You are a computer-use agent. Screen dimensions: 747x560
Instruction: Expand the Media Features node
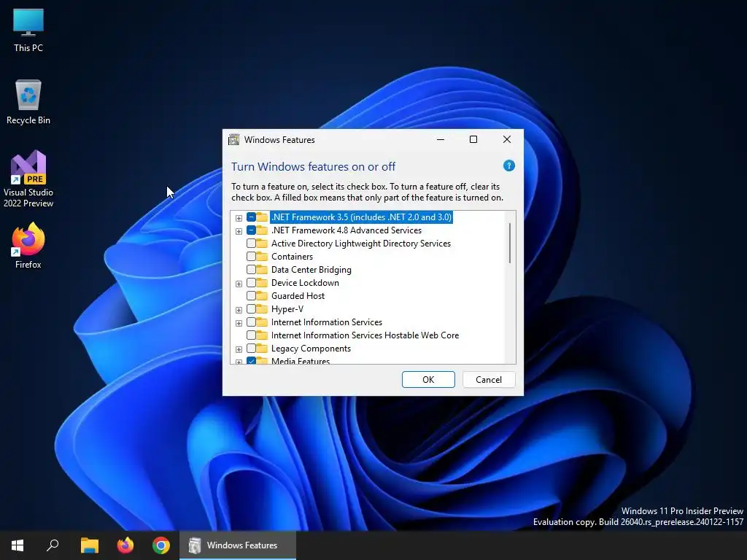coord(239,362)
